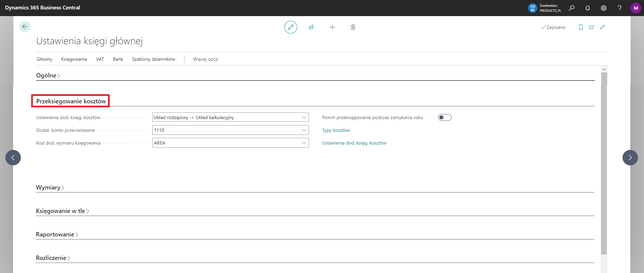
Task: Open the settings gear menu
Action: (603, 8)
